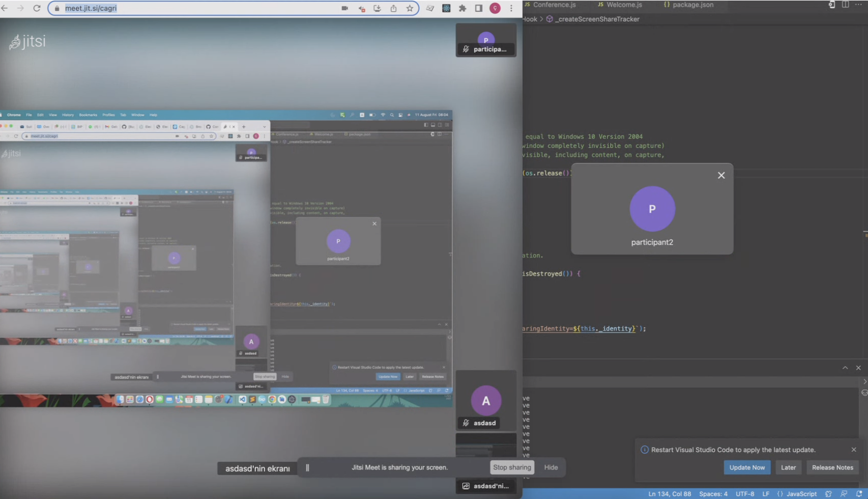Unmute the asdasd participant microphone icon
This screenshot has height=499, width=868.
tap(466, 423)
